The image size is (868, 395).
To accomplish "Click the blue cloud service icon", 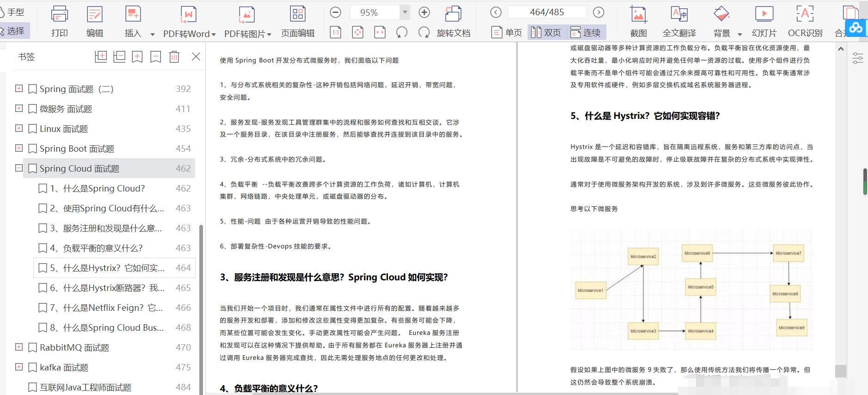I will [856, 29].
